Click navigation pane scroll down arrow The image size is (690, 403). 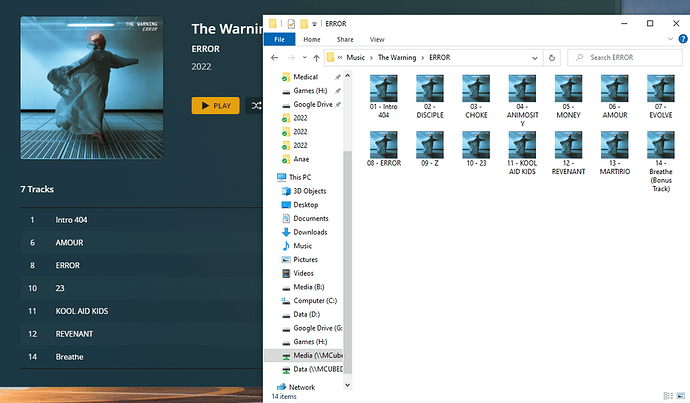pyautogui.click(x=347, y=385)
